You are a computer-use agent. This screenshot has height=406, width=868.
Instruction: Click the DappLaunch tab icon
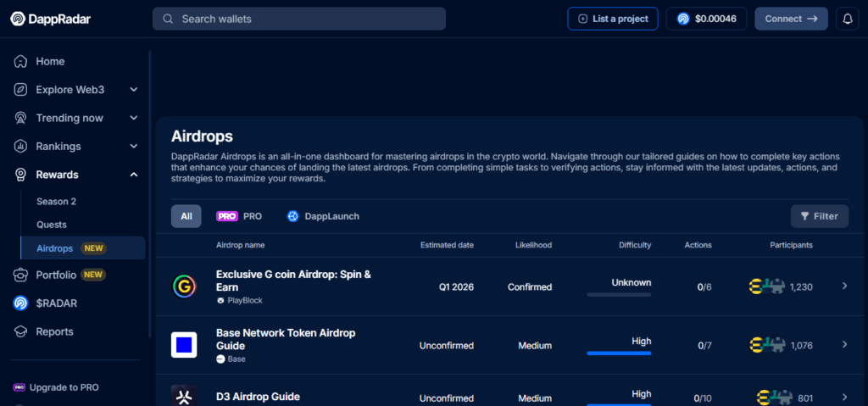[x=292, y=216]
